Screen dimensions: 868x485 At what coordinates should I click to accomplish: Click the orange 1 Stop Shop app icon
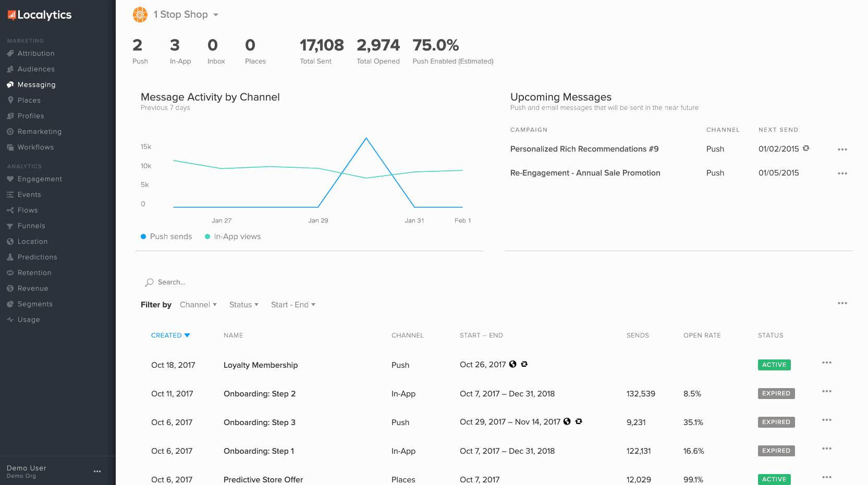pyautogui.click(x=140, y=15)
